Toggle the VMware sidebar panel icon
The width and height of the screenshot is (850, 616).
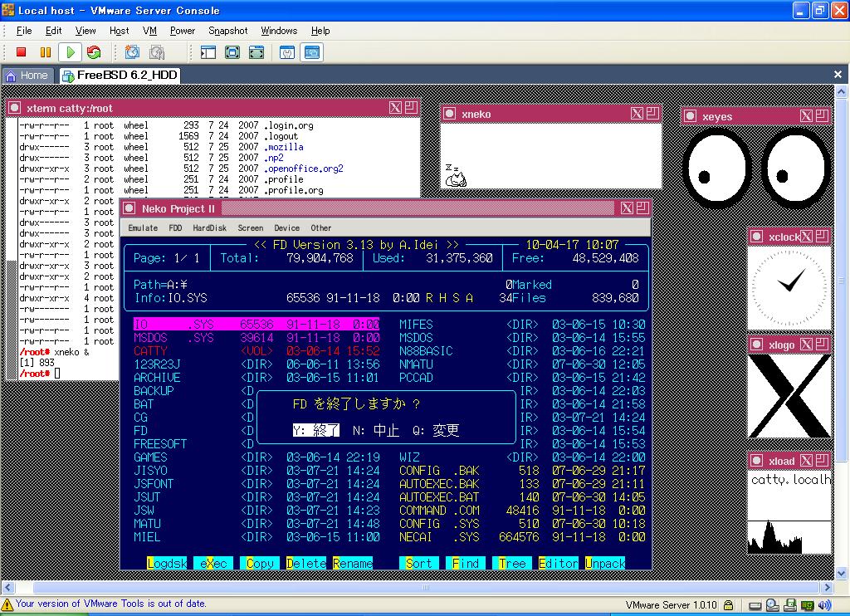208,52
